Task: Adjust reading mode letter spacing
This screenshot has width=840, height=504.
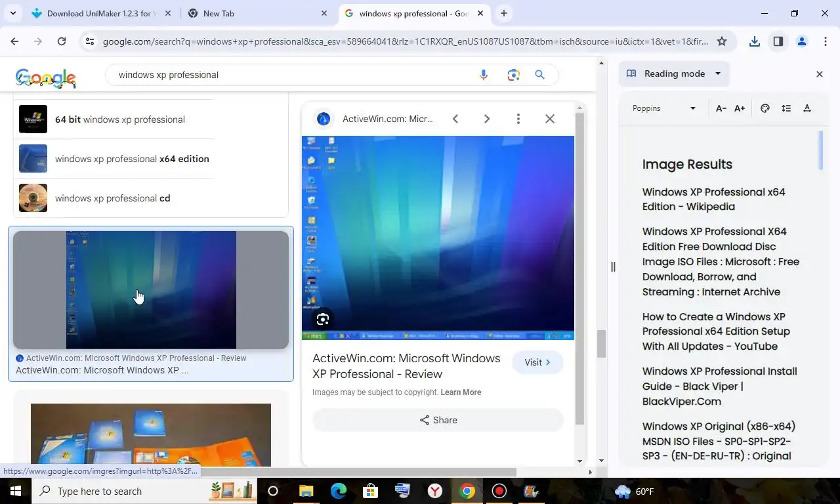Action: [807, 108]
